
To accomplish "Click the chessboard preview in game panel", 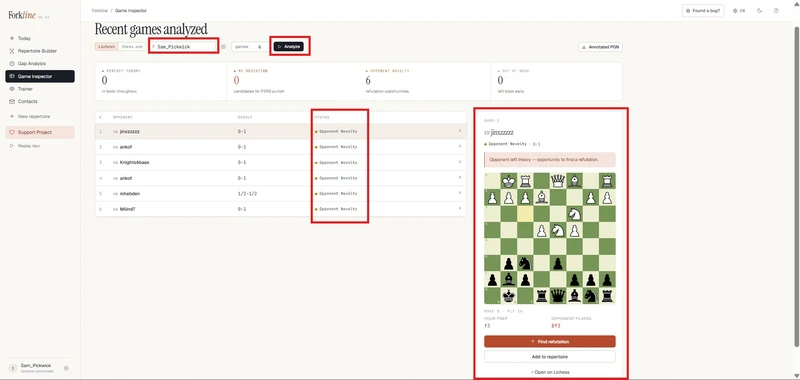I will point(549,238).
